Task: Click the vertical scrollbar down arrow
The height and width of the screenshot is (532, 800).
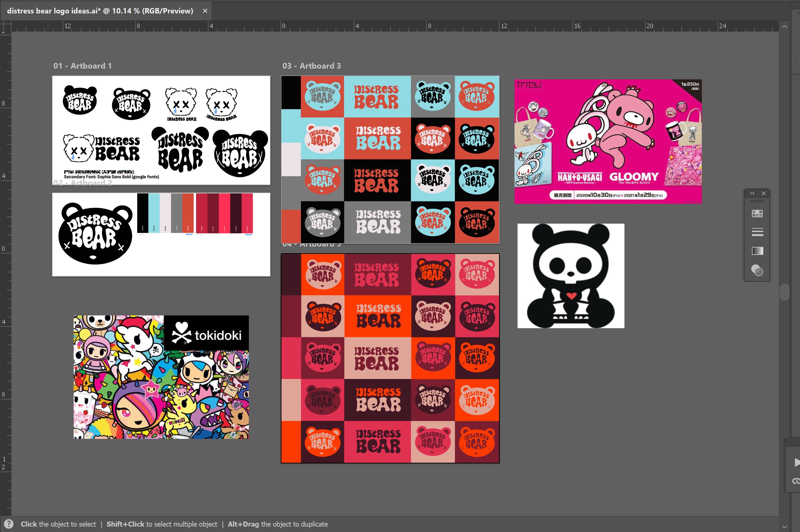Action: [x=785, y=527]
